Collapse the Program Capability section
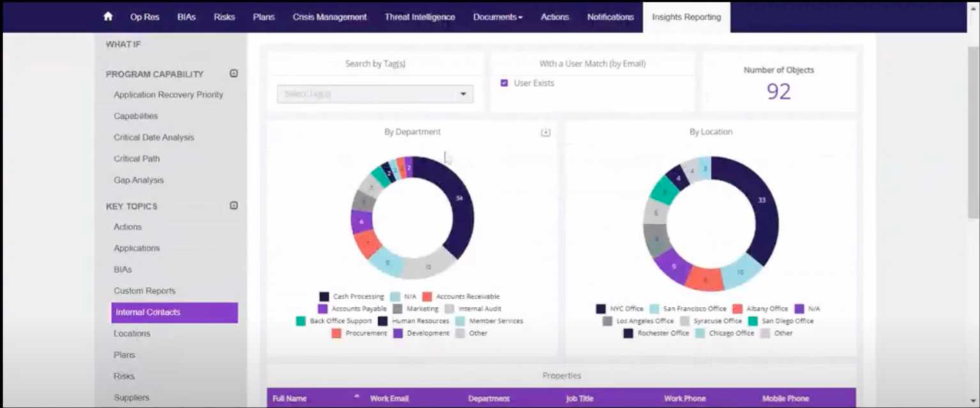This screenshot has height=408, width=980. pos(234,74)
